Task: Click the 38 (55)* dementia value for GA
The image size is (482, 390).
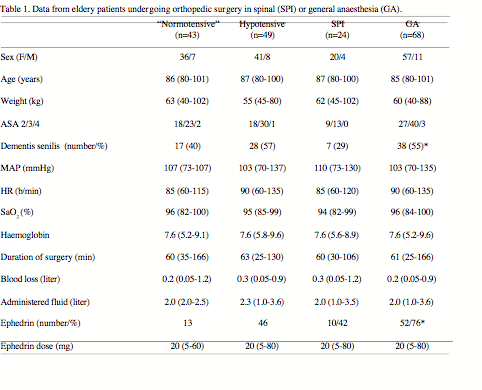Action: [412, 146]
